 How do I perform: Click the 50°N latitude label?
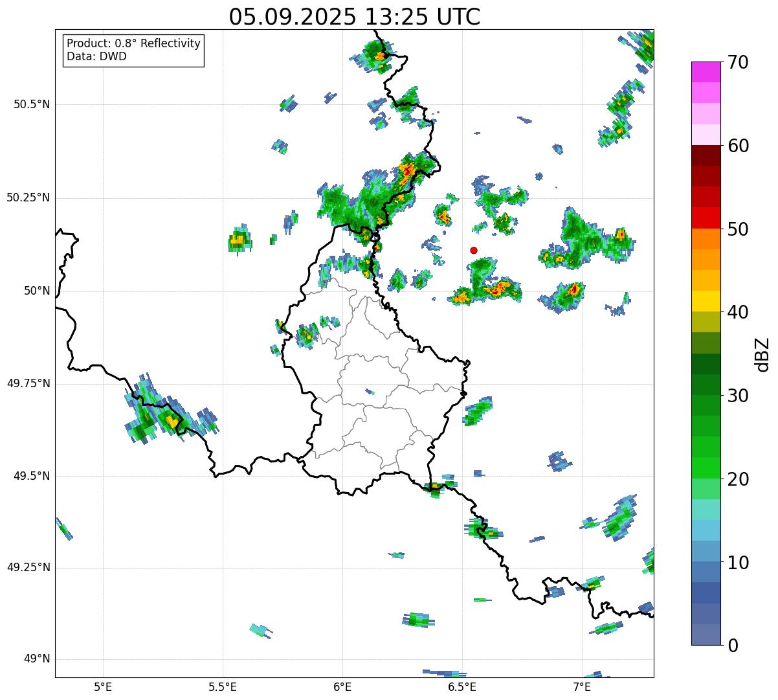pos(37,291)
